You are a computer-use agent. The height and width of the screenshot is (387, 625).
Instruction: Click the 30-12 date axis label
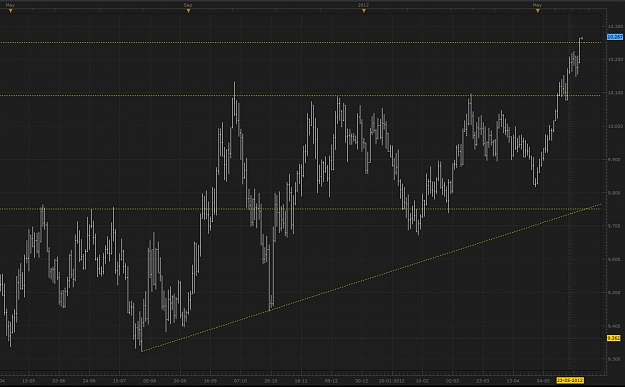click(x=362, y=381)
